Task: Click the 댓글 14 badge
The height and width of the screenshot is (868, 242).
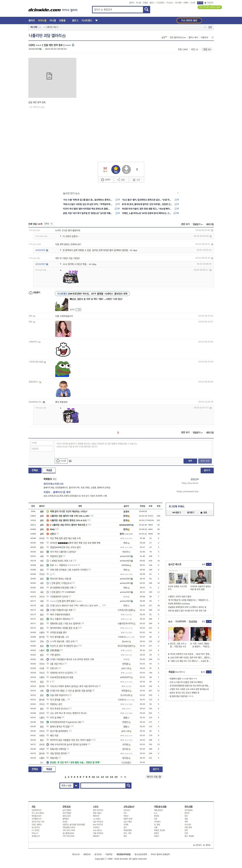Action: (x=207, y=49)
